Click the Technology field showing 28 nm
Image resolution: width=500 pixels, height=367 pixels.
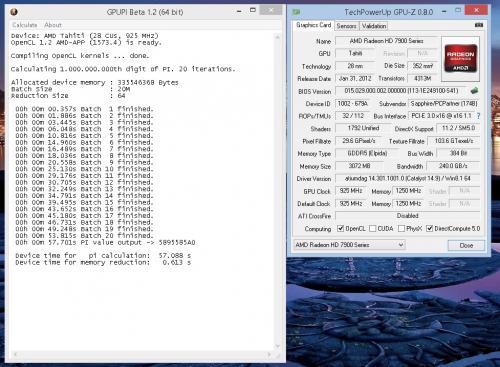355,66
